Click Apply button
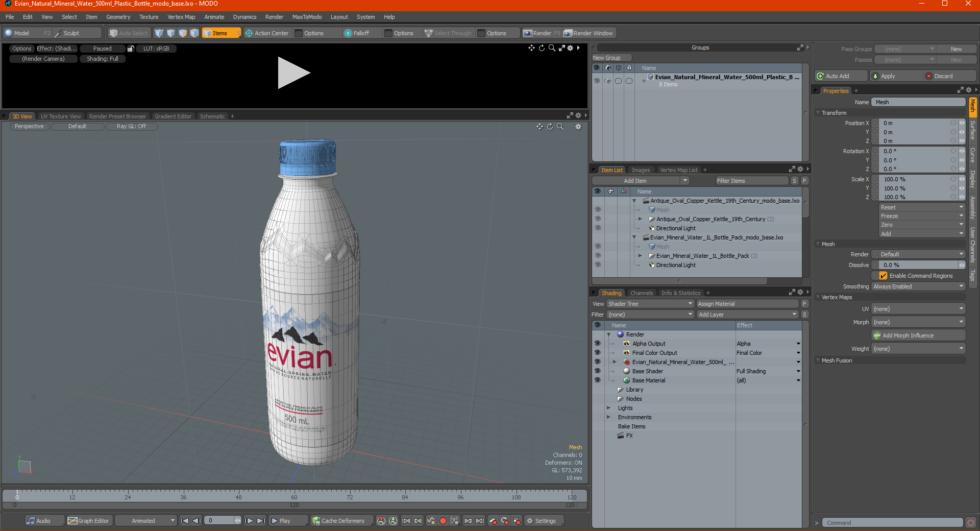The height and width of the screenshot is (531, 980). coord(896,76)
